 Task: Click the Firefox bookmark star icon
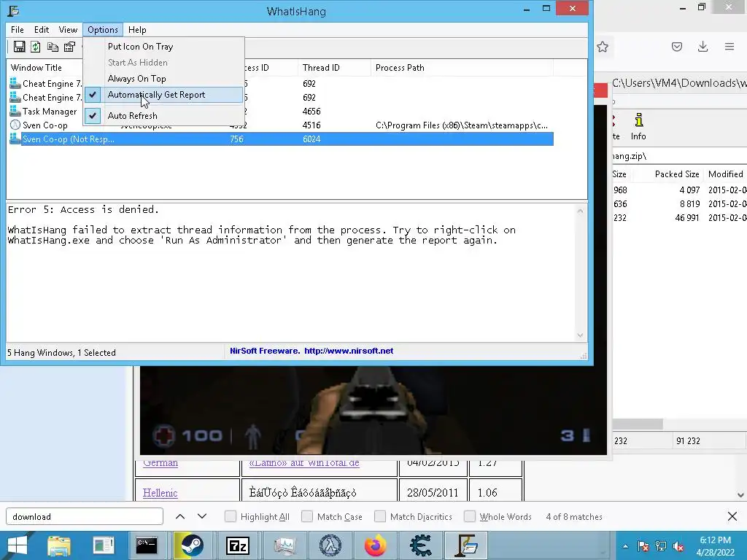coord(603,47)
